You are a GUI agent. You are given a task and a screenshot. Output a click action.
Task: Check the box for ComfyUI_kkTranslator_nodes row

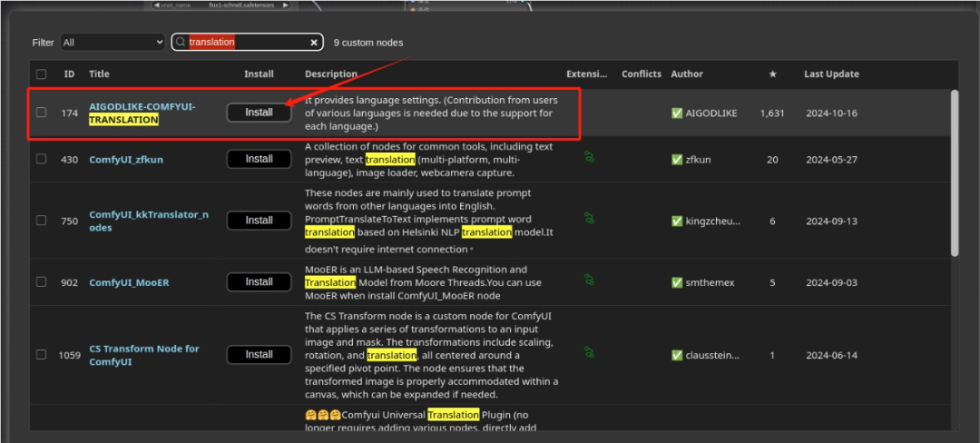coord(41,220)
